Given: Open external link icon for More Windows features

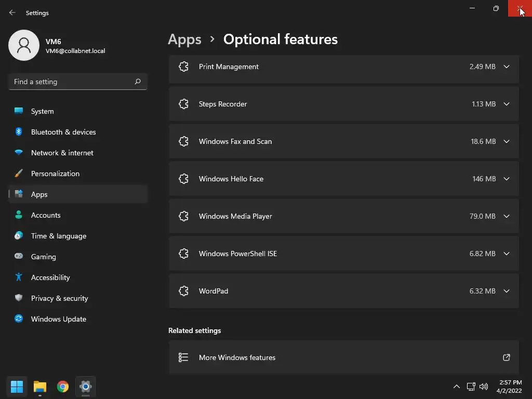Looking at the screenshot, I should 507,357.
